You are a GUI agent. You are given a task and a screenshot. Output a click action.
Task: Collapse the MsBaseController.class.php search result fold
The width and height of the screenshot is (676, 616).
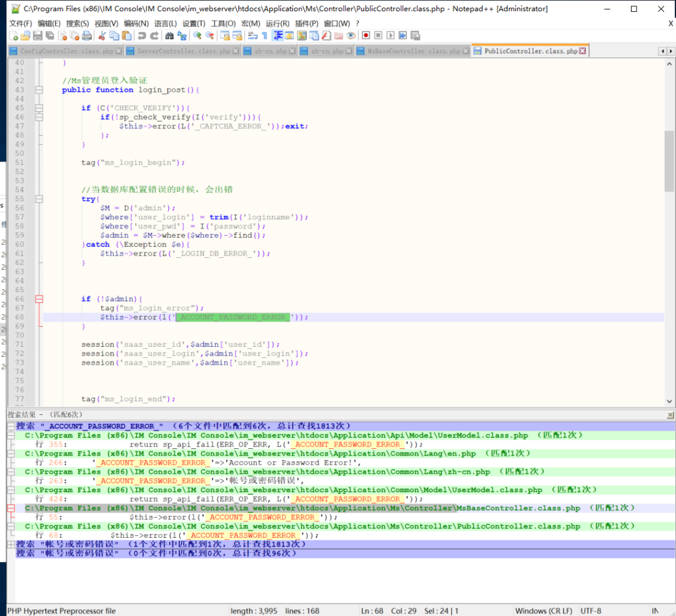tap(11, 508)
